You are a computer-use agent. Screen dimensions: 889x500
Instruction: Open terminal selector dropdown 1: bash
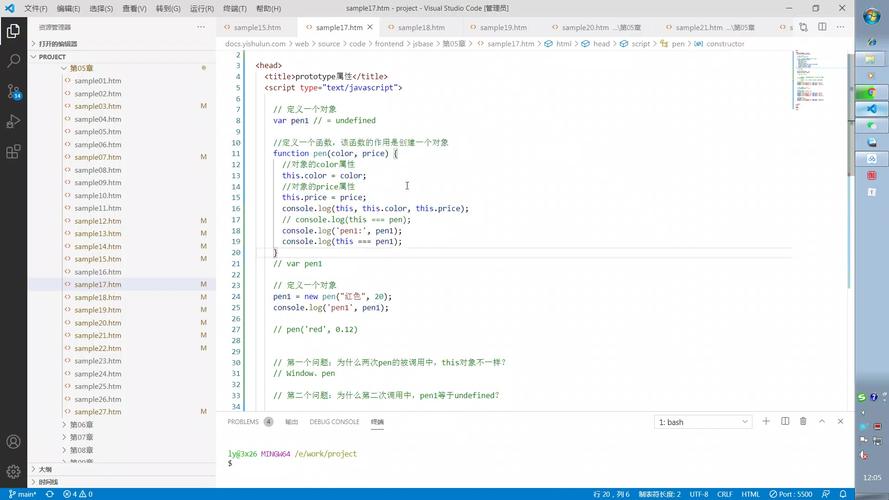(703, 422)
